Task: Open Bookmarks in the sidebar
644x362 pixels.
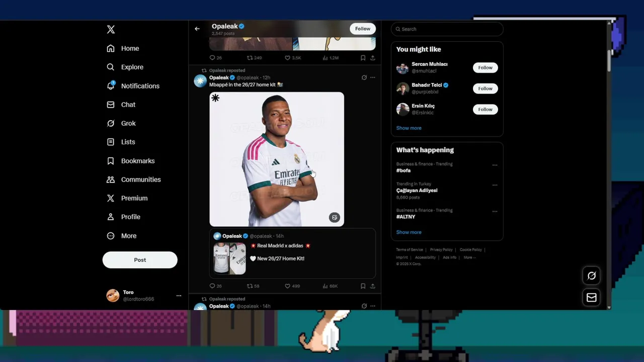Action: coord(130,161)
